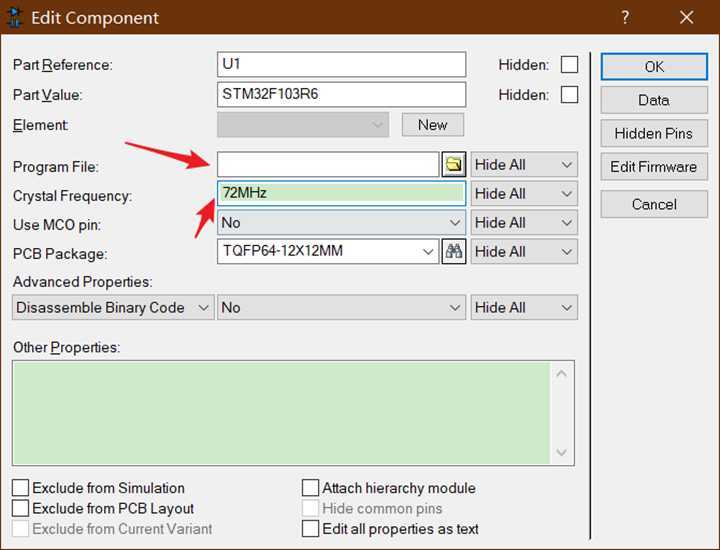Click Other Properties scrollbar down arrow

pos(562,453)
